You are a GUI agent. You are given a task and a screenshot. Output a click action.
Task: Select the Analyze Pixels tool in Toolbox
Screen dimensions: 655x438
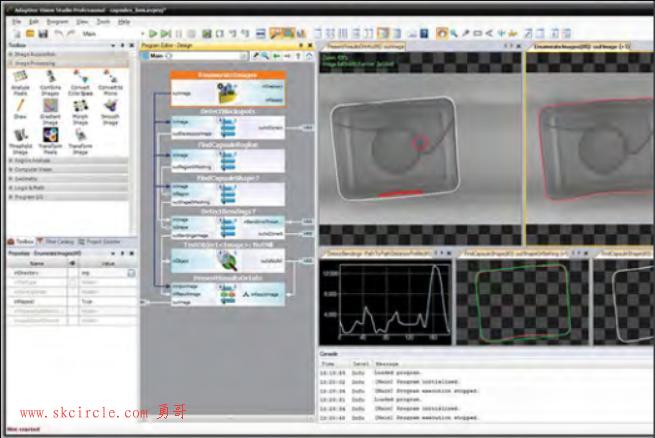point(20,83)
